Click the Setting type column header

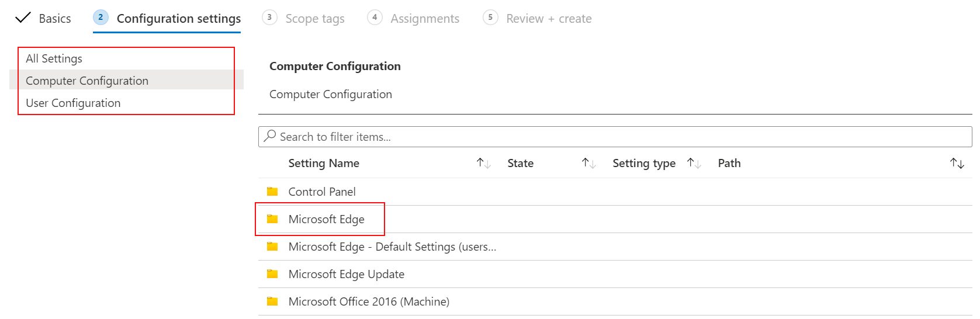tap(644, 163)
